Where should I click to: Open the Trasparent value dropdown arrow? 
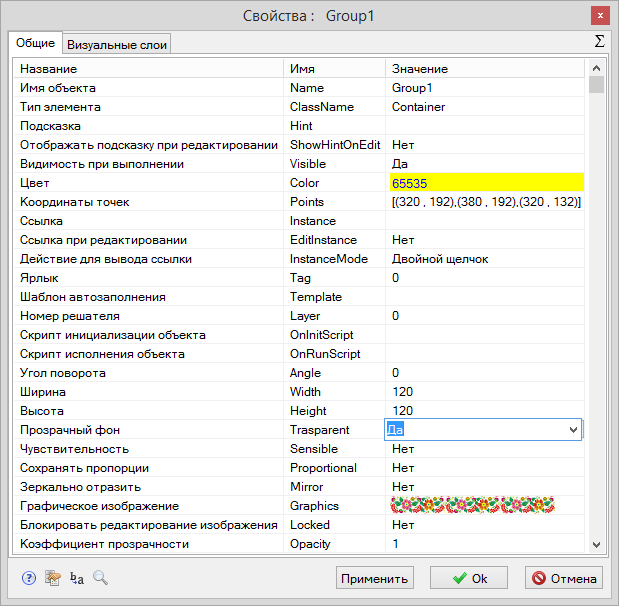click(x=573, y=430)
